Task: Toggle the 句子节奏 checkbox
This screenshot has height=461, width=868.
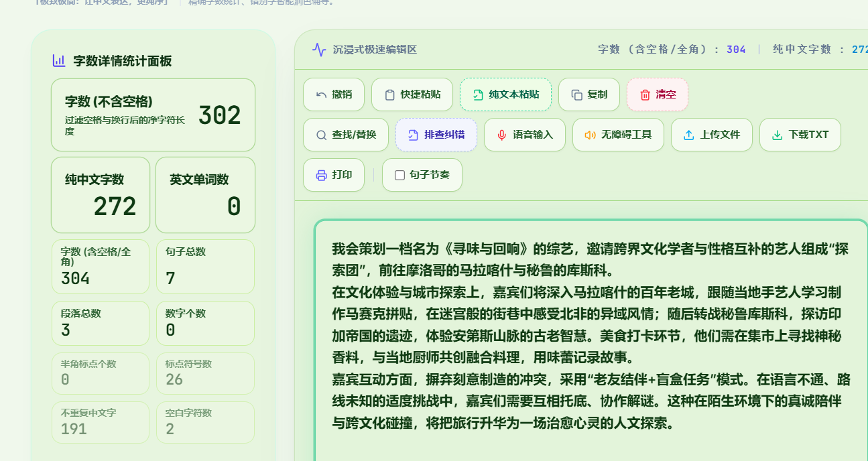Action: click(399, 175)
